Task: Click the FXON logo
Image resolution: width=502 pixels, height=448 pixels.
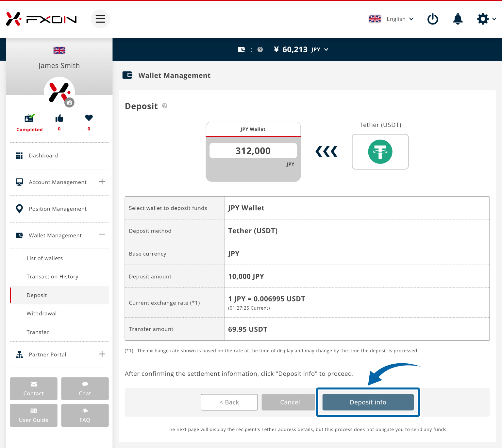Action: click(42, 19)
